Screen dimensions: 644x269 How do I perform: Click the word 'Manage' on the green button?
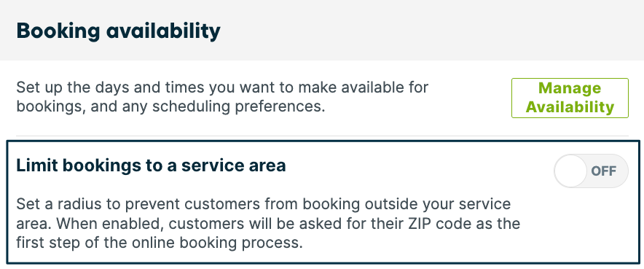570,88
